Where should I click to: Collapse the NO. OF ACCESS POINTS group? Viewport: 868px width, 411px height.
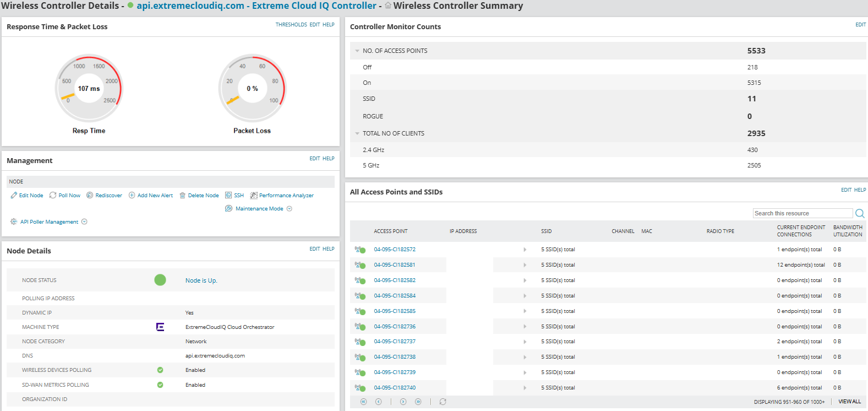(357, 51)
